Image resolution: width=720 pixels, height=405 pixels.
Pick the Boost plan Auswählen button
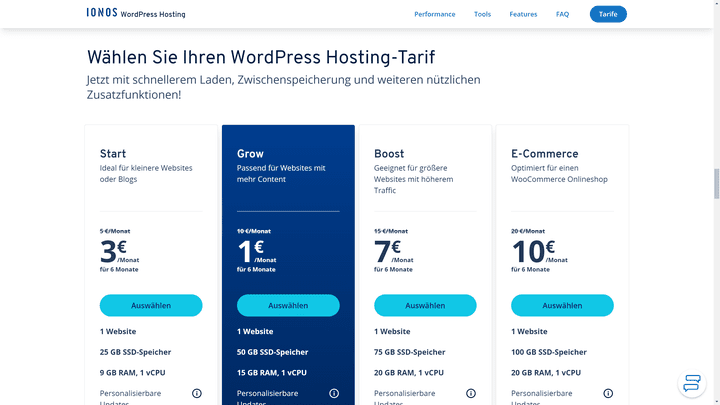coord(425,305)
